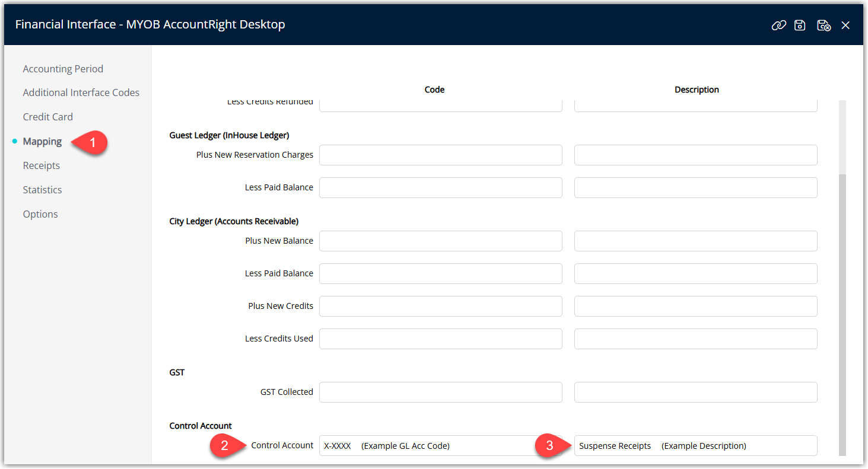
Task: Click the Save and Exit icon
Action: 824,25
